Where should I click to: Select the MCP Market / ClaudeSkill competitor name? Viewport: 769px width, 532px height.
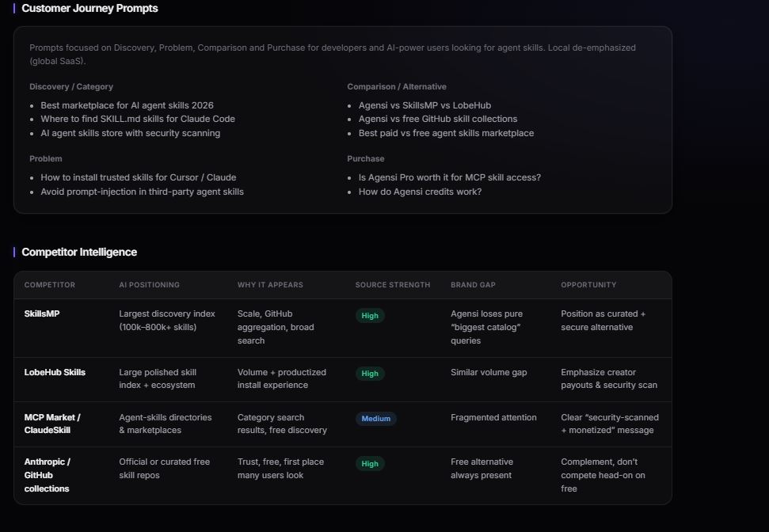[x=52, y=424]
